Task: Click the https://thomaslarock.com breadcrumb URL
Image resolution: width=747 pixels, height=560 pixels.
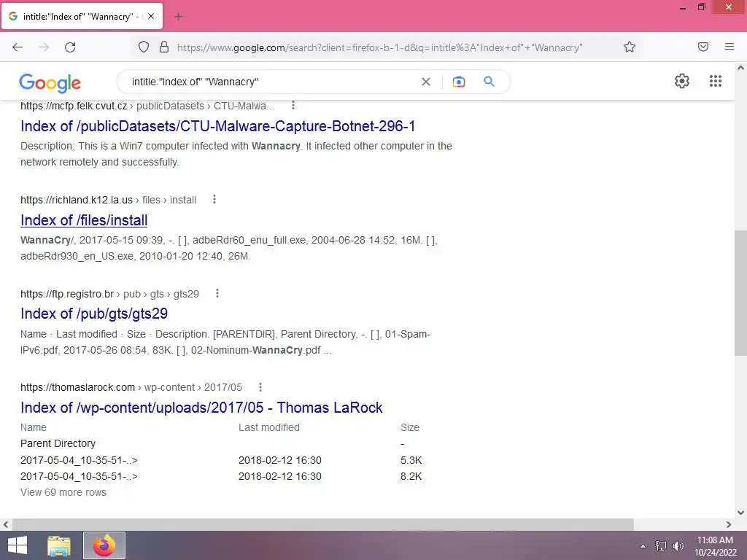Action: click(x=77, y=388)
